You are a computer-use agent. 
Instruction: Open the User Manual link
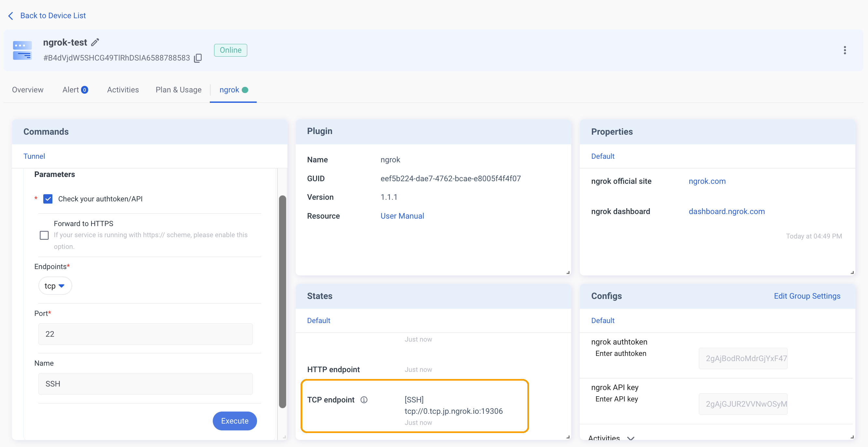402,216
